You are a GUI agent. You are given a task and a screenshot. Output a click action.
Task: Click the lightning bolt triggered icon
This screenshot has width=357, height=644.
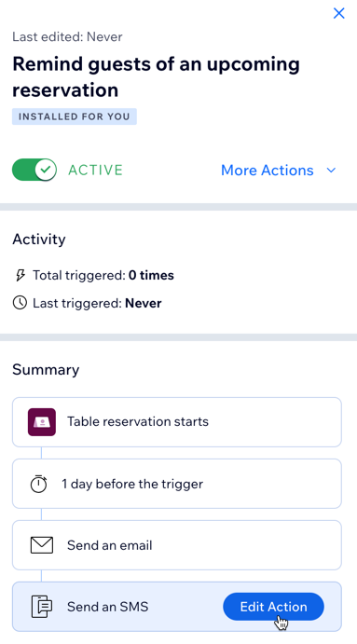tap(20, 275)
